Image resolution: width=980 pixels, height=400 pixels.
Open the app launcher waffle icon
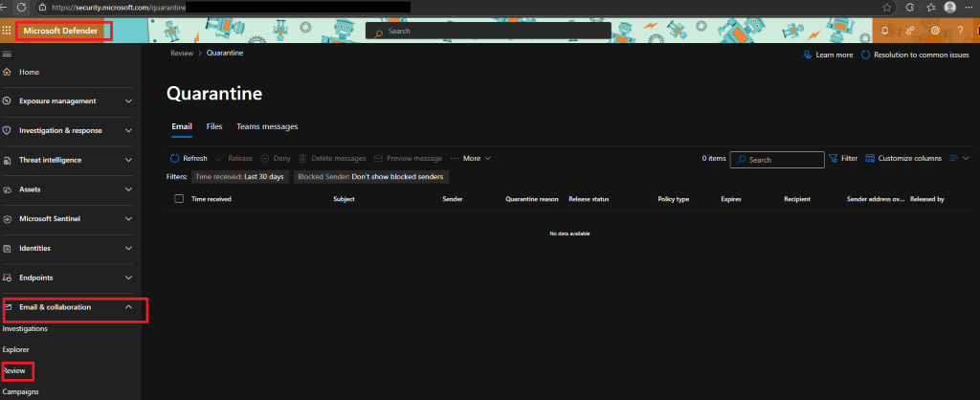(x=7, y=31)
